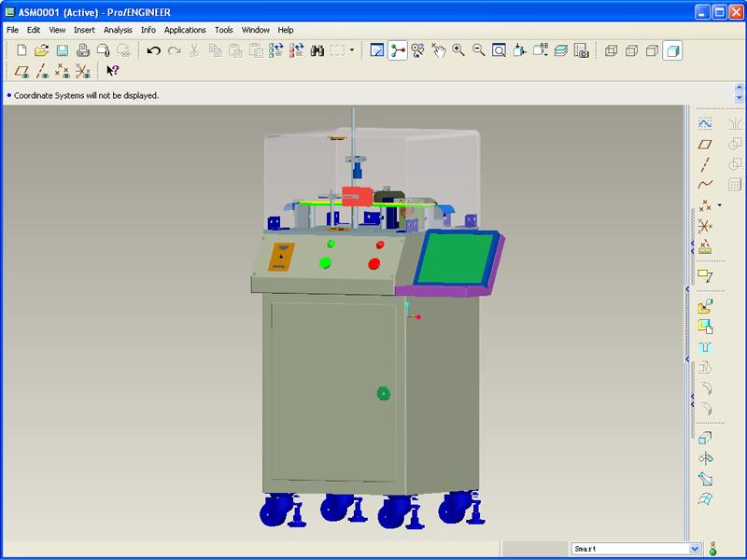Image resolution: width=747 pixels, height=560 pixels.
Task: Expand the select box dropdown arrow
Action: point(352,50)
